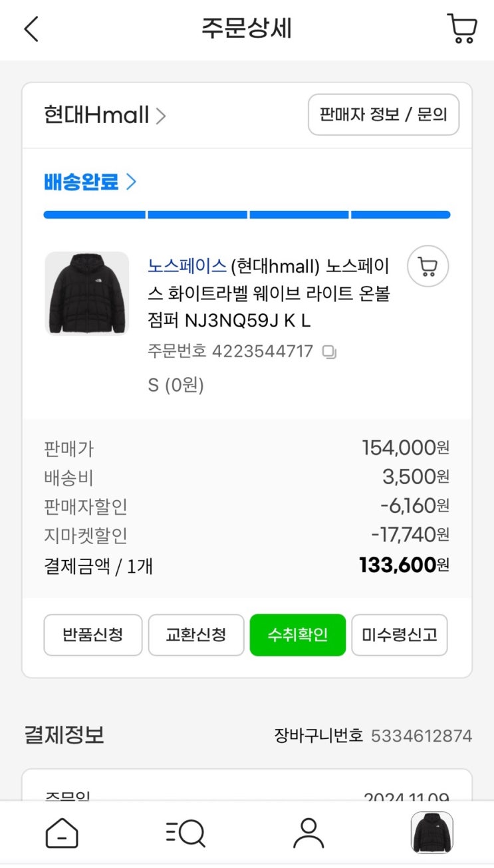The image size is (494, 868).
Task: Open the product title 화이트라벨 웨이브 점퍼
Action: coord(269,293)
